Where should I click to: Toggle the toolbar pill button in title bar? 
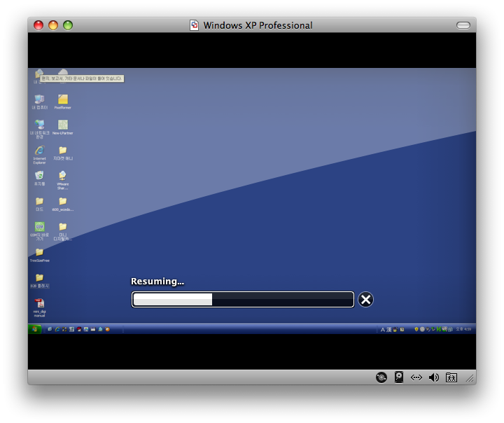point(463,25)
